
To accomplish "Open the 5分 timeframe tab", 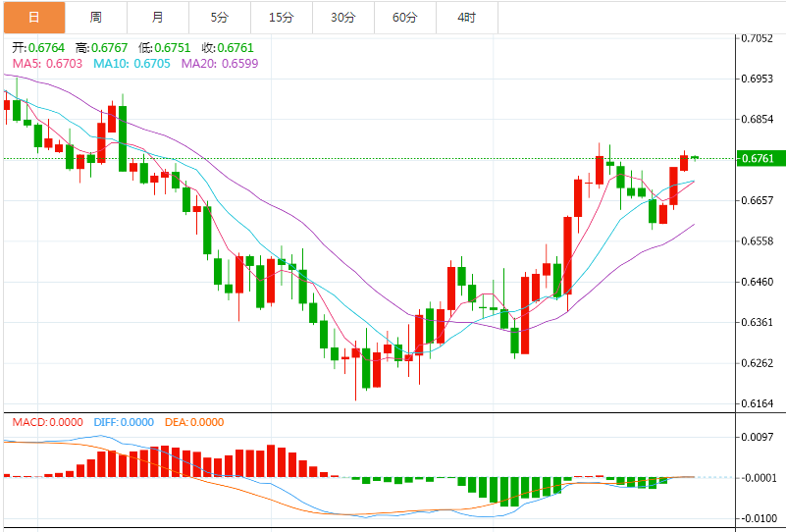I will click(x=220, y=18).
